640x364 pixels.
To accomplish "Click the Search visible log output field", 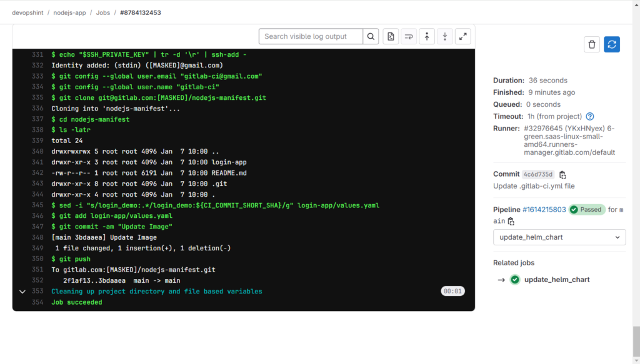I will [x=311, y=36].
